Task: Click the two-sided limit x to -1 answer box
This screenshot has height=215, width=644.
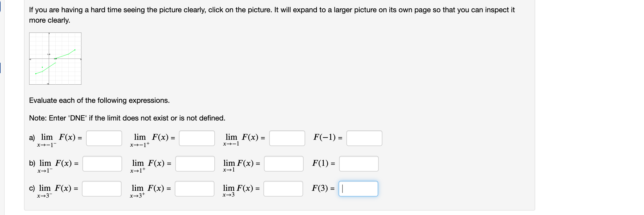Action: coord(287,138)
